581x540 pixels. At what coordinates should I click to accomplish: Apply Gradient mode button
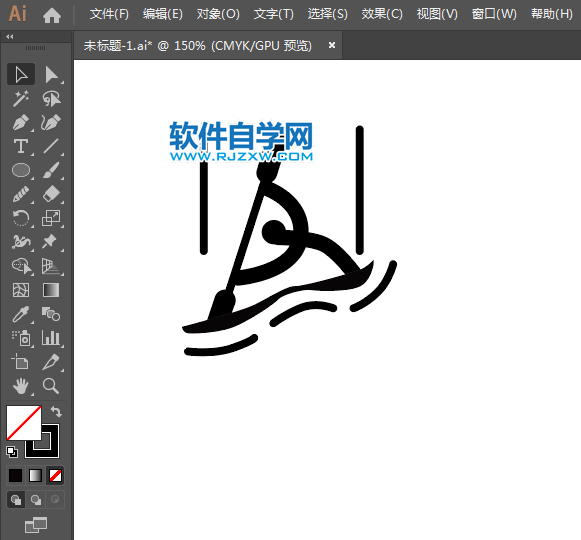click(36, 476)
